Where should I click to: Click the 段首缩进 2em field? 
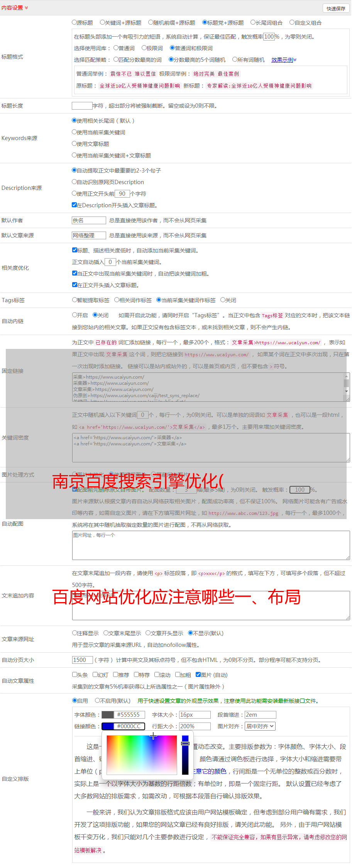[261, 715]
